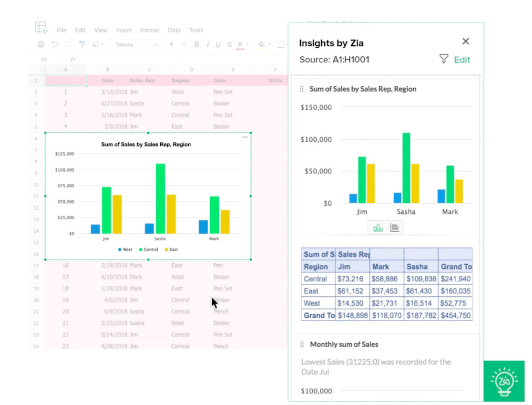
Task: Click the Undo arrow icon
Action: [55, 44]
